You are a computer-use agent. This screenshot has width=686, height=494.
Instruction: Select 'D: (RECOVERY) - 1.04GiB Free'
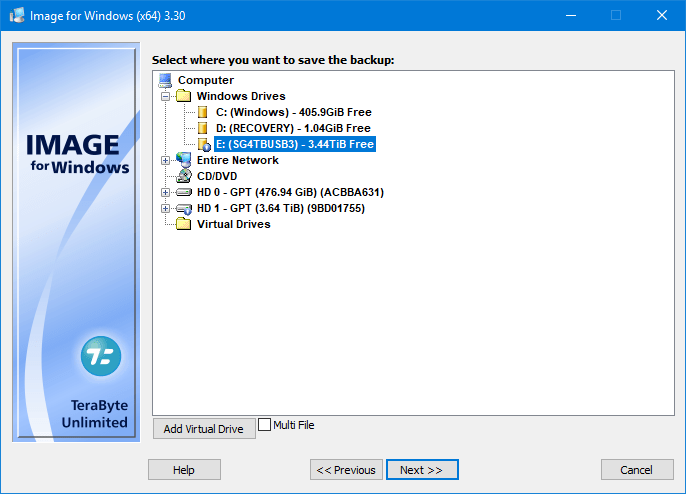(x=293, y=128)
